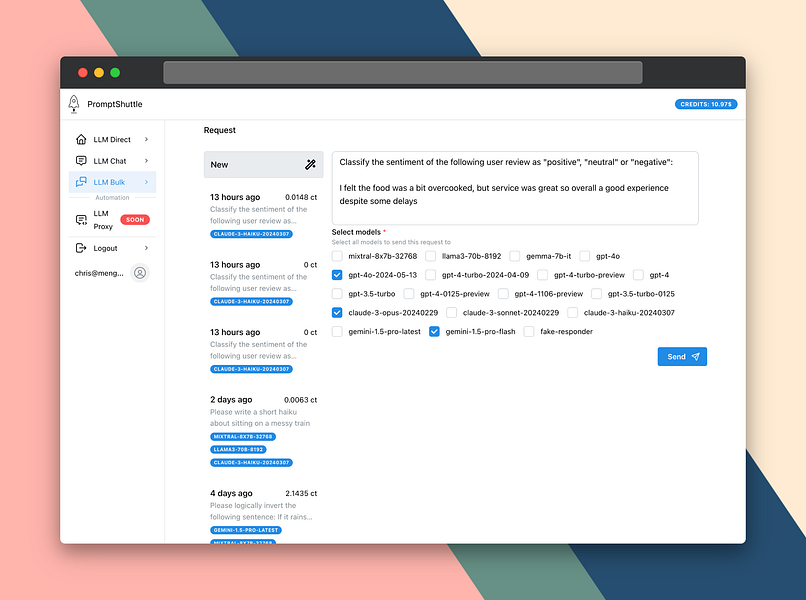Image resolution: width=806 pixels, height=600 pixels.
Task: Expand the LLM Direct chevron
Action: point(146,139)
